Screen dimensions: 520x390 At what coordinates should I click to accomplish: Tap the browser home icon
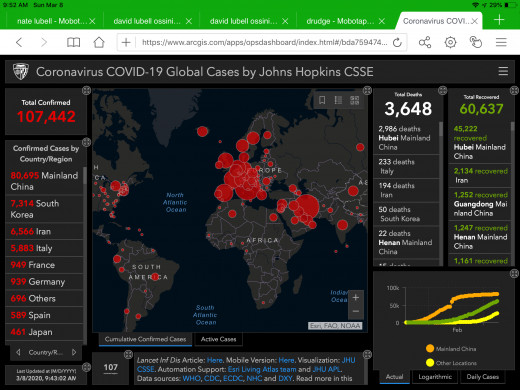(99, 42)
